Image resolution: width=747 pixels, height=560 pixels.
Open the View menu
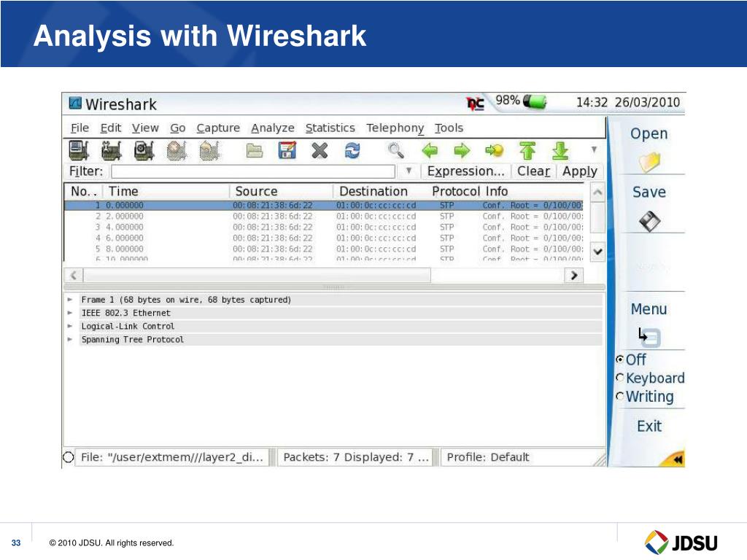[x=145, y=128]
